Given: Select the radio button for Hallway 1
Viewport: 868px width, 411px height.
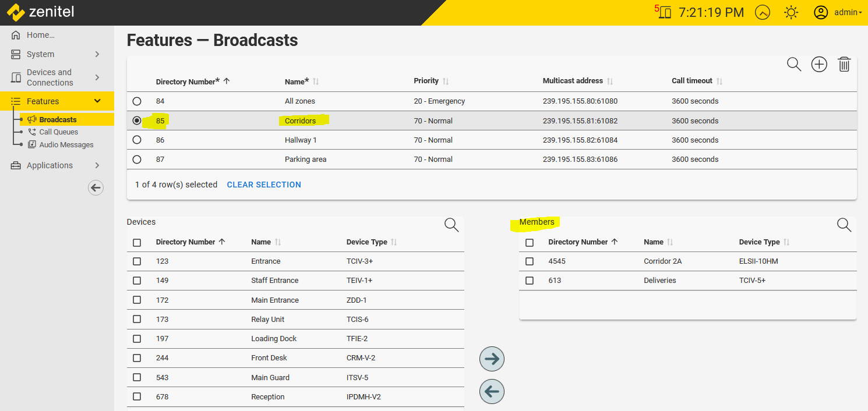Looking at the screenshot, I should pyautogui.click(x=137, y=140).
